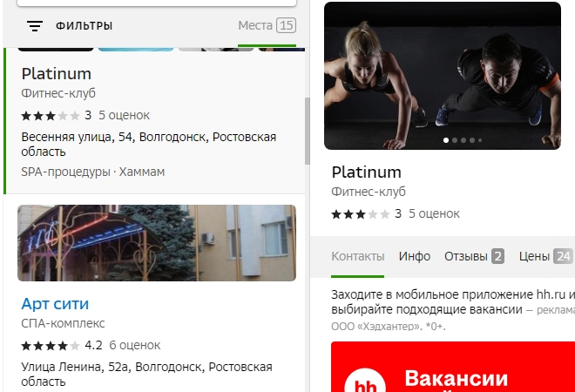Screen dimensions: 575x392
Task: Open the Контакты tab
Action: 357,256
